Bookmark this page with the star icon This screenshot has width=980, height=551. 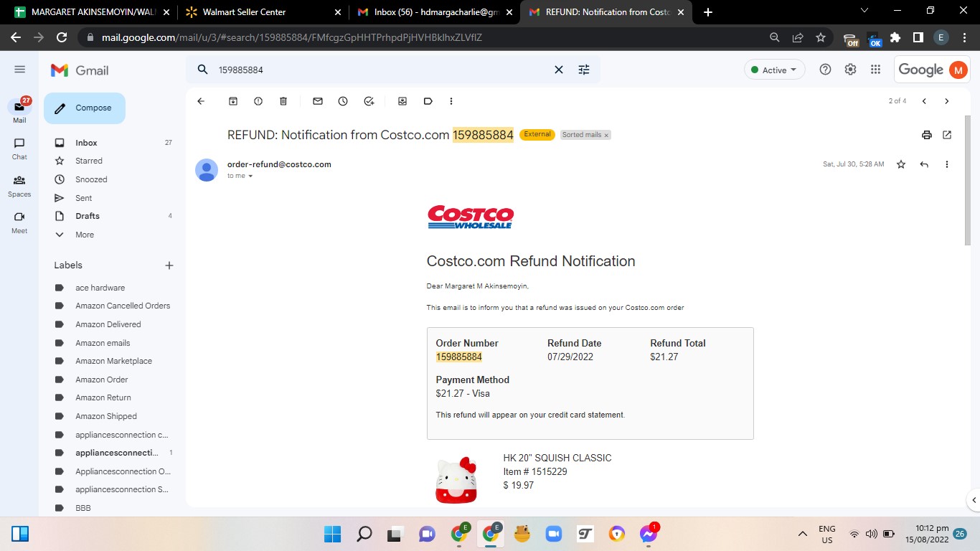821,37
